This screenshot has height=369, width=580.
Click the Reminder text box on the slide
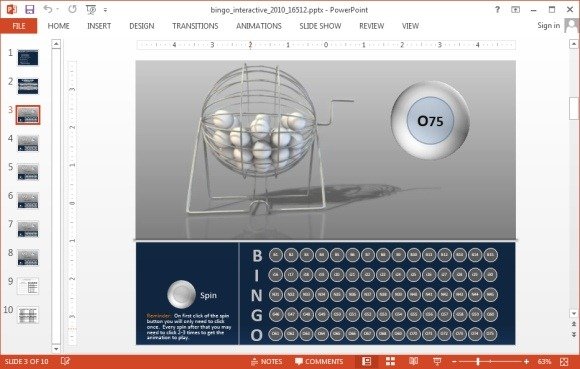coord(189,326)
